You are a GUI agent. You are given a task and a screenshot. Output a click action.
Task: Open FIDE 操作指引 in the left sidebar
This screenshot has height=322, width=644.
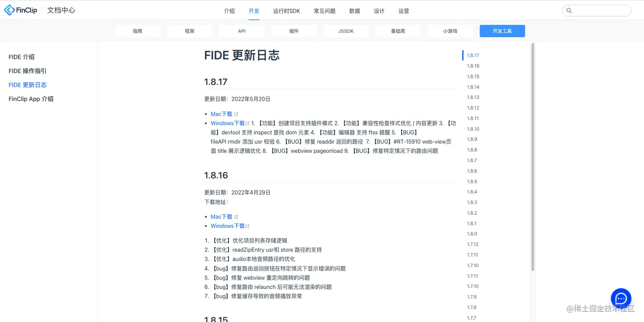click(28, 71)
